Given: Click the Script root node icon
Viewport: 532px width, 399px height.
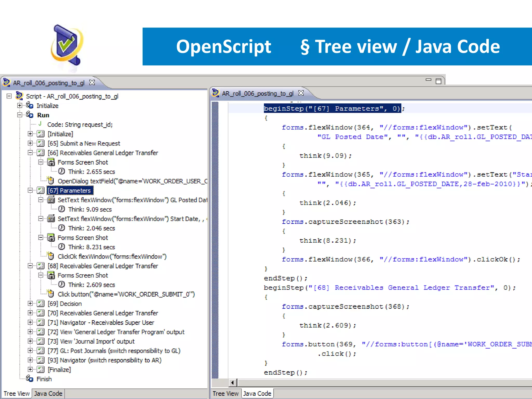Looking at the screenshot, I should (19, 96).
